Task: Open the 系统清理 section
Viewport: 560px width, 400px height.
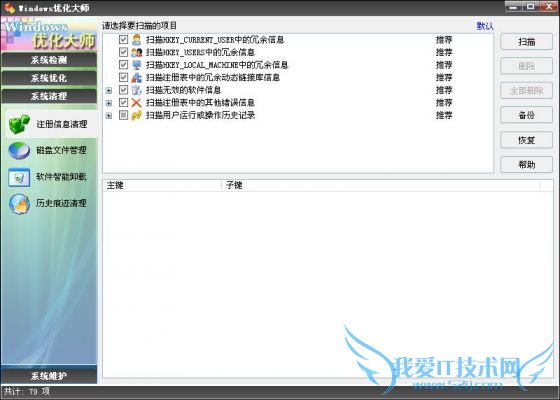Action: [x=49, y=96]
